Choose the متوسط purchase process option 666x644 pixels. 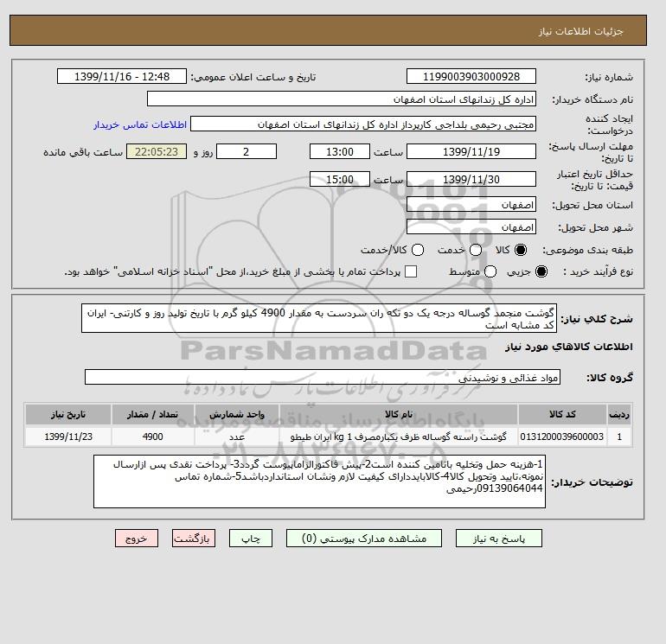click(x=490, y=271)
